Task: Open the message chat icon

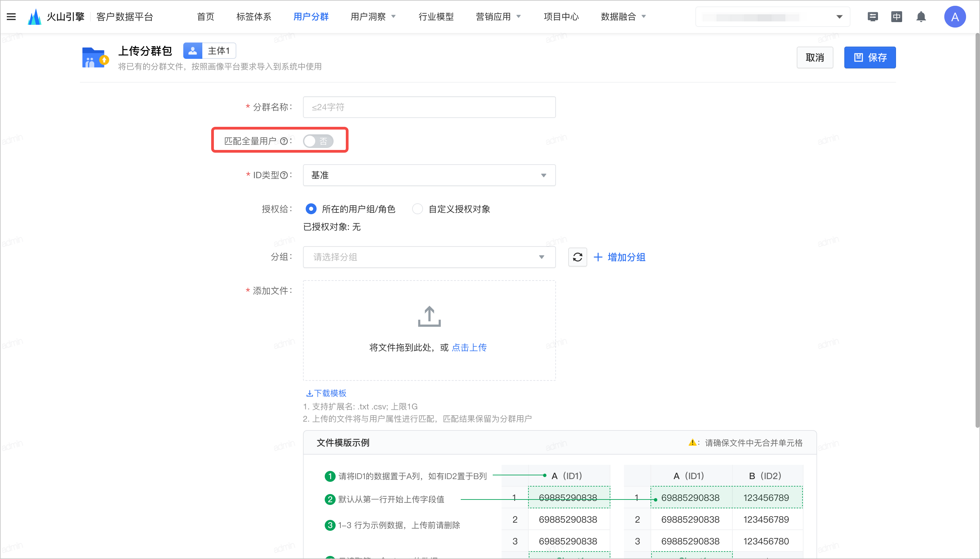Action: (x=873, y=17)
